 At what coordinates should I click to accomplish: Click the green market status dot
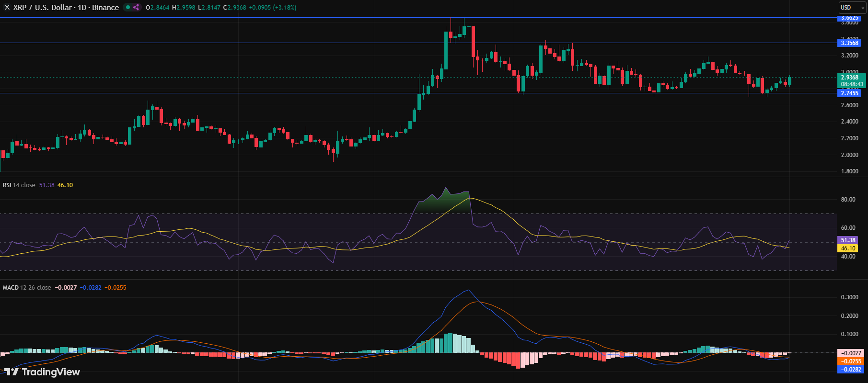click(128, 8)
